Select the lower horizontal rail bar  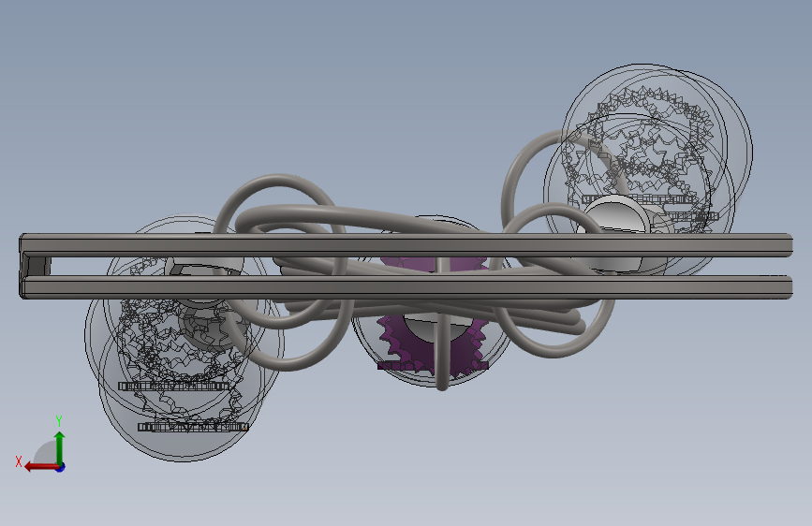(406, 287)
